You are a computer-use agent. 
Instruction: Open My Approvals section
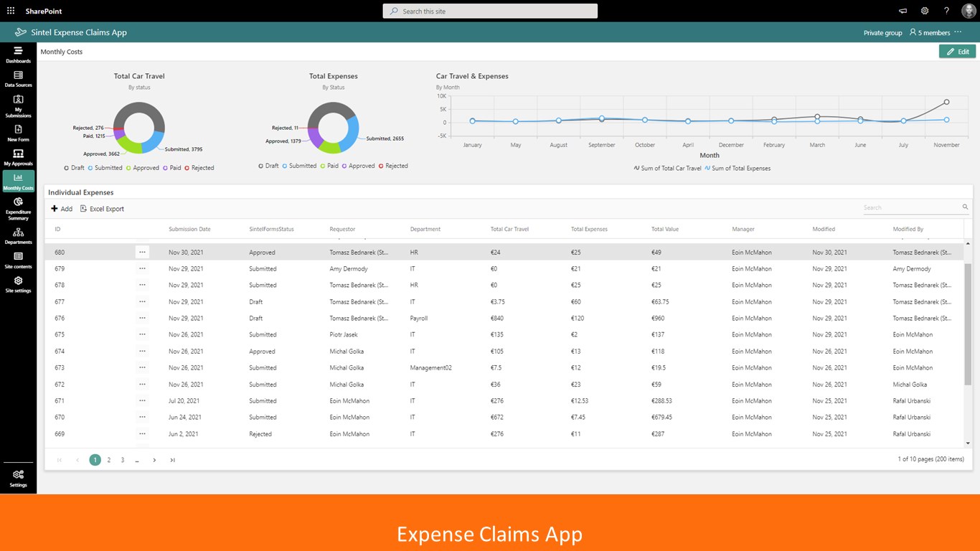pos(18,158)
